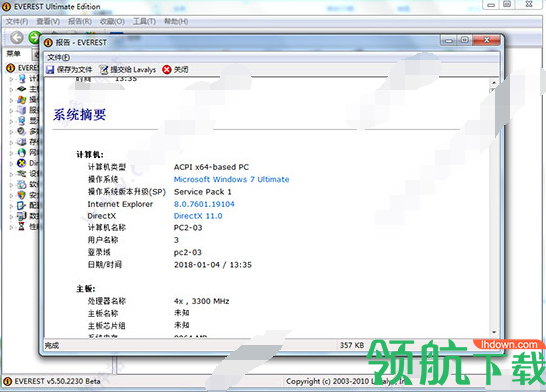The height and width of the screenshot is (392, 546).
Task: Click the info icon in main window status bar
Action: [x=7, y=381]
